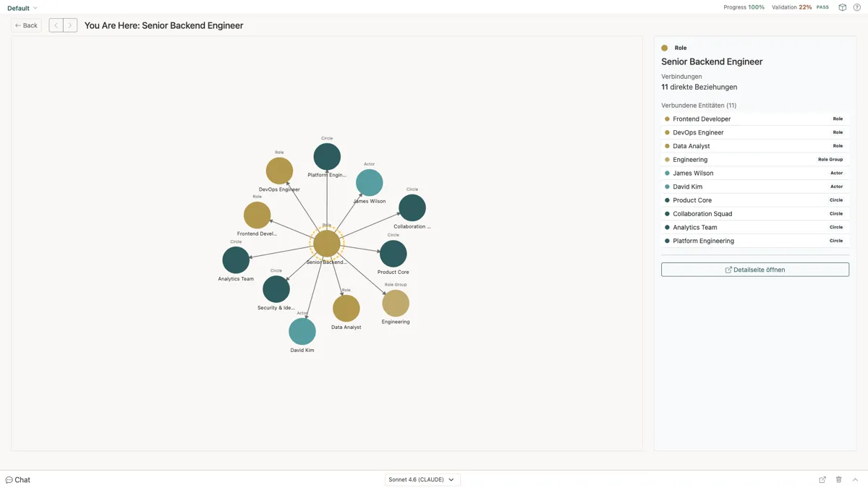Select the Platform Engineering circle node

(327, 157)
